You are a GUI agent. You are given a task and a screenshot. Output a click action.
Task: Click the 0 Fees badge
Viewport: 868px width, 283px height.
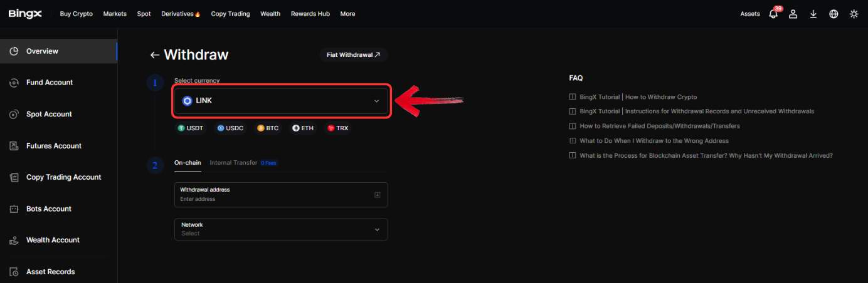[x=269, y=163]
